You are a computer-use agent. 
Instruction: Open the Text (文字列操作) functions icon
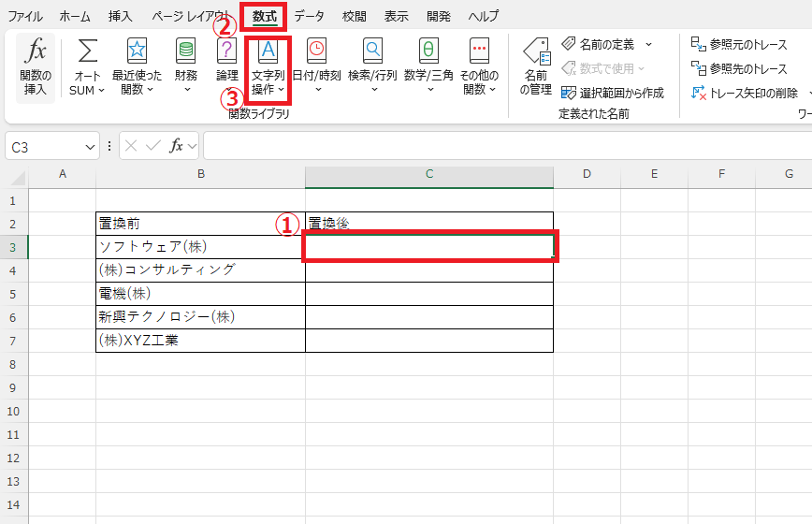pyautogui.click(x=268, y=51)
